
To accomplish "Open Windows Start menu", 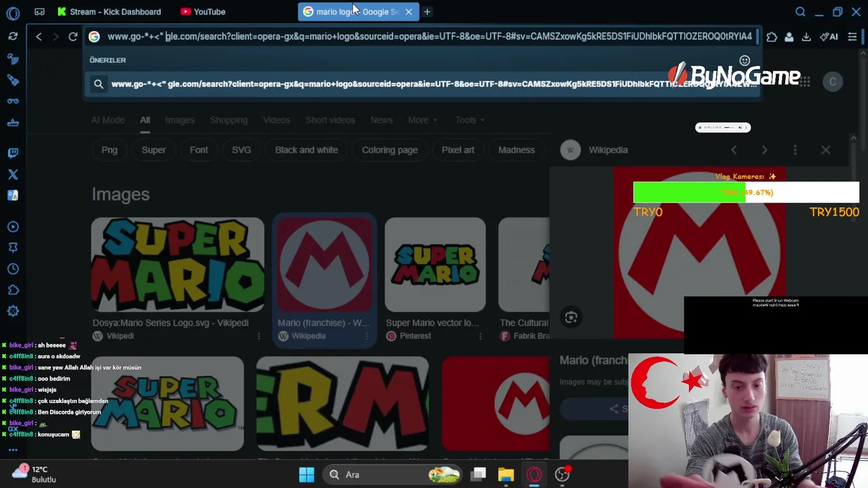I will [307, 474].
